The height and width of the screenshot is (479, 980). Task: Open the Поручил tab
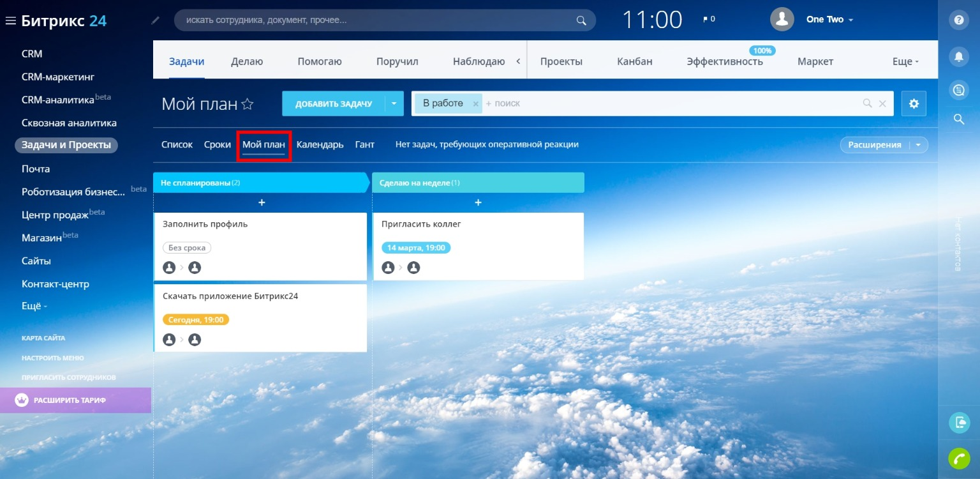pos(397,61)
